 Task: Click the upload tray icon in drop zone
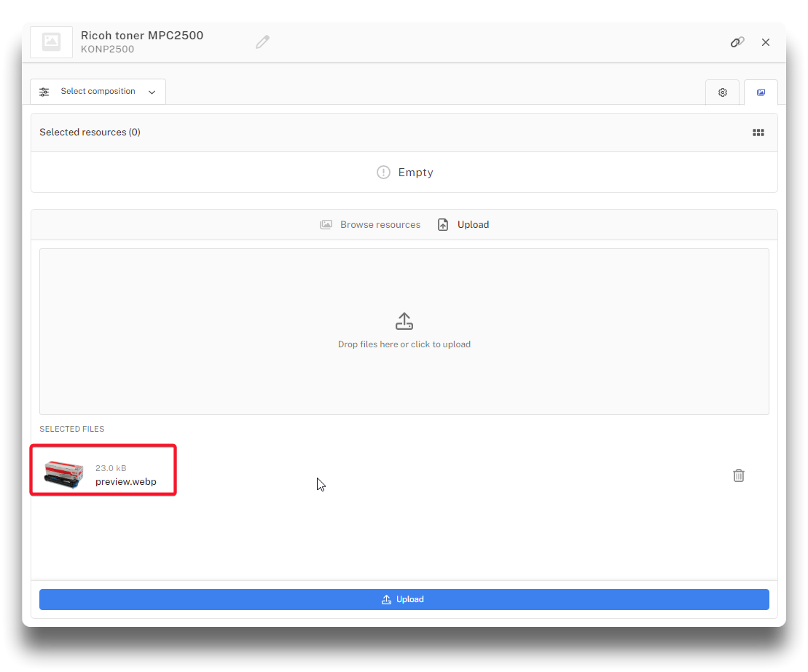404,321
